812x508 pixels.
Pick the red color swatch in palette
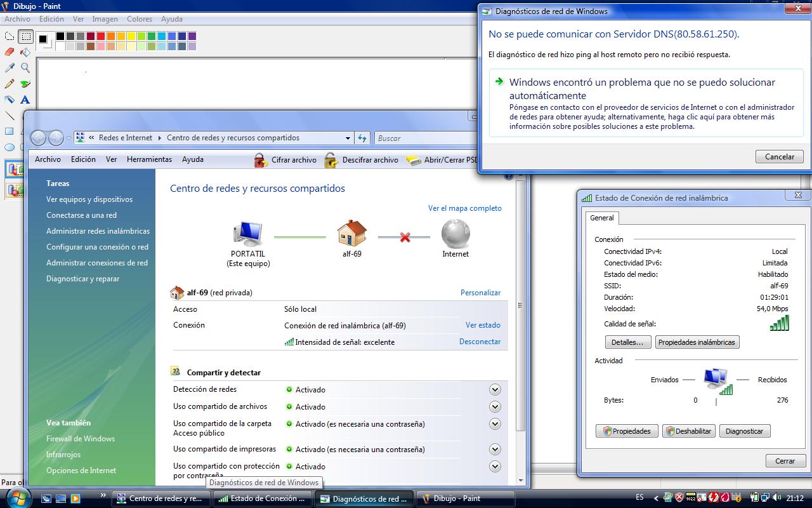pos(101,36)
